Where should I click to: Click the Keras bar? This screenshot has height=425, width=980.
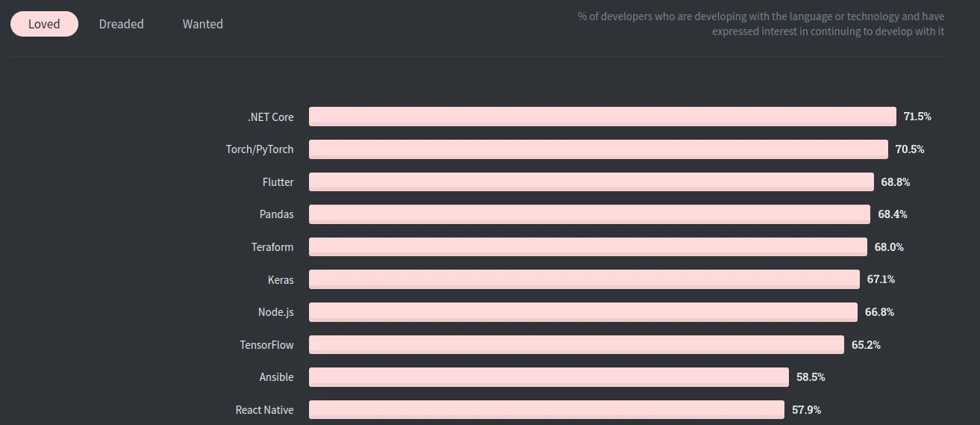coord(584,279)
